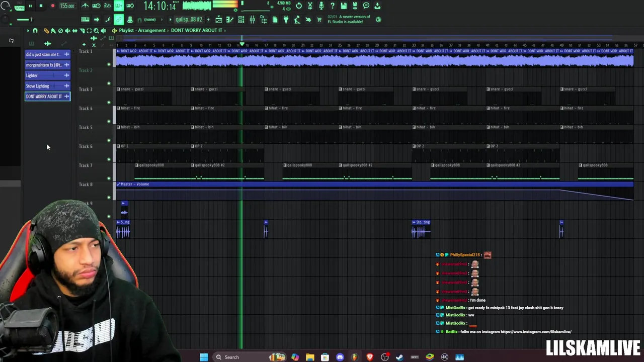Mute Track 3 using its green dot
Viewport: 644px width, 362px height.
(x=109, y=103)
